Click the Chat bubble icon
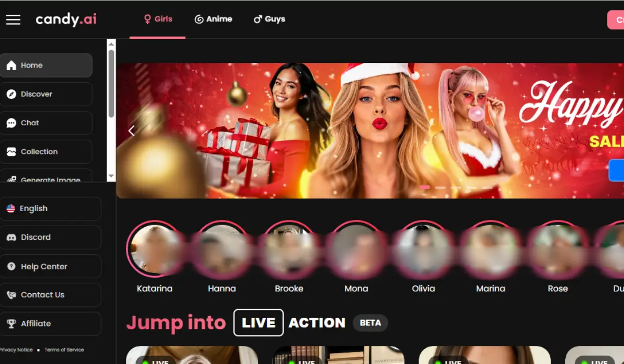This screenshot has width=624, height=364. (x=11, y=123)
